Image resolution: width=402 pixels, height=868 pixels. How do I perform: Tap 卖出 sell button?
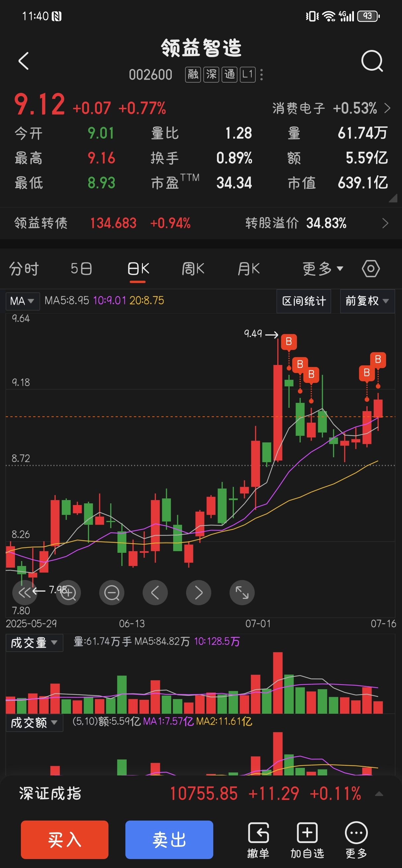point(169,840)
